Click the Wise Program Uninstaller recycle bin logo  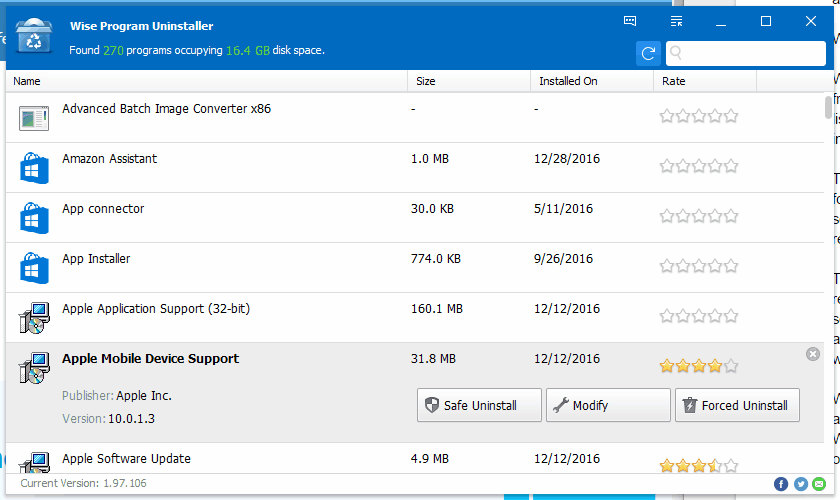point(34,35)
